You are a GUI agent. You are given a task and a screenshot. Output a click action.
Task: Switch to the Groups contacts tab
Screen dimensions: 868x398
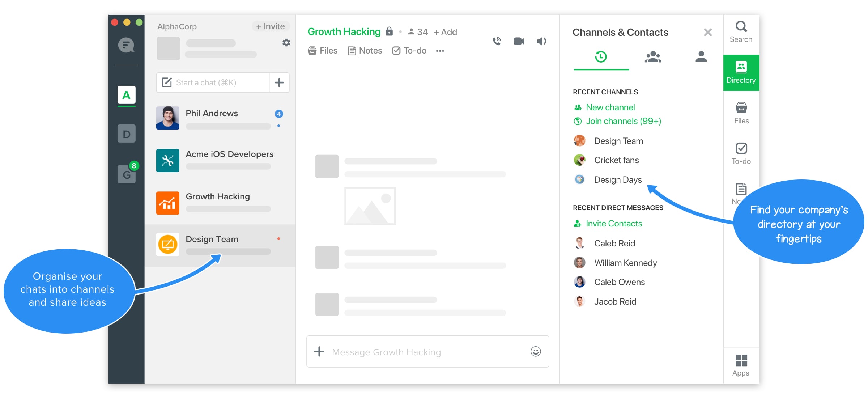651,57
